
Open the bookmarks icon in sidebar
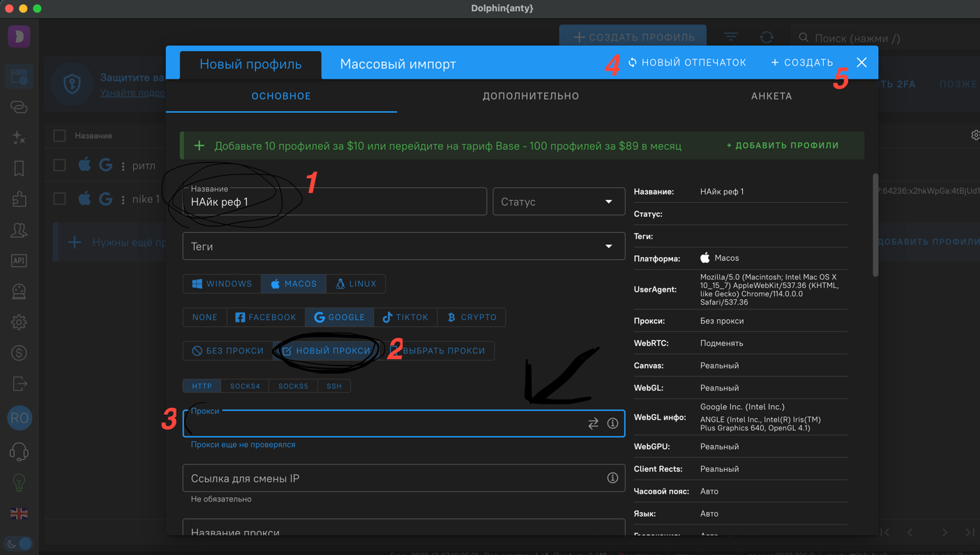(19, 168)
